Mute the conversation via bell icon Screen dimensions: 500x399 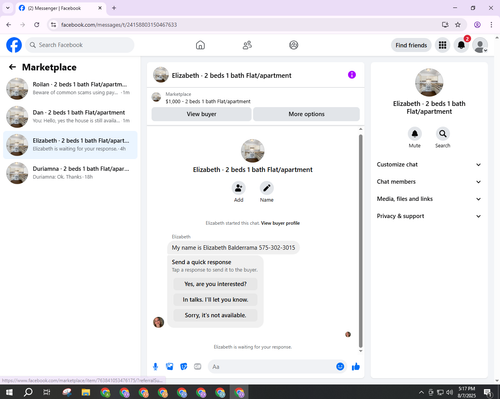[415, 134]
